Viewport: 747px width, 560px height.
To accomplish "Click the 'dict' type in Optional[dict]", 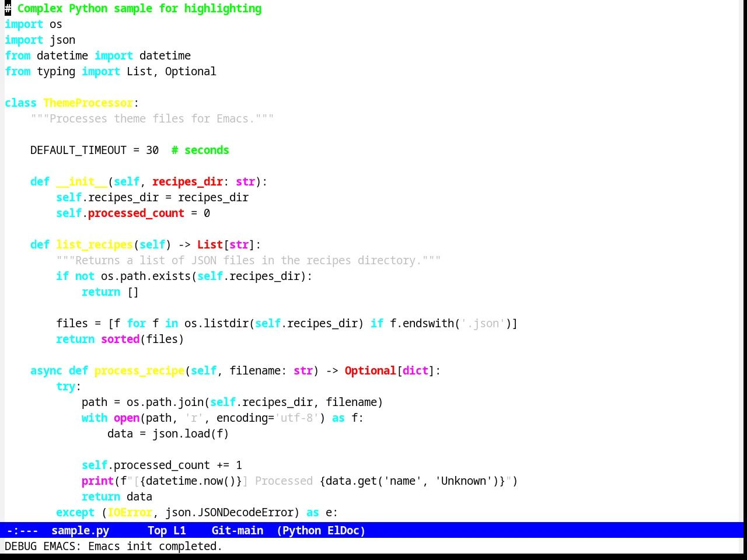I will coord(416,370).
